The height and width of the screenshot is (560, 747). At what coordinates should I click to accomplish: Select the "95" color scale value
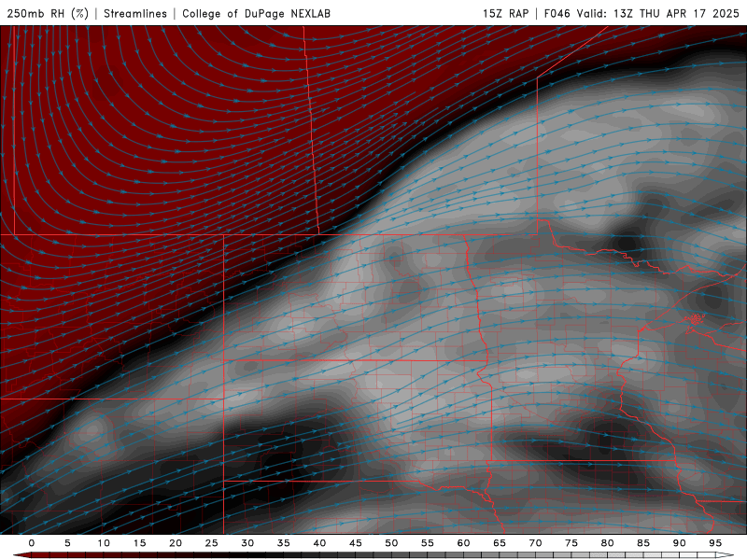(715, 543)
